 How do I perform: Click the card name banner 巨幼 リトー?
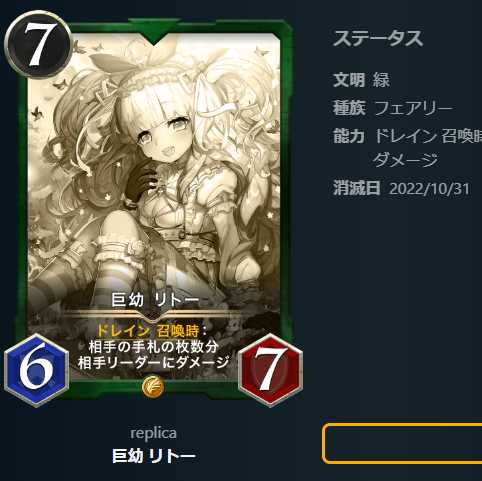[155, 300]
